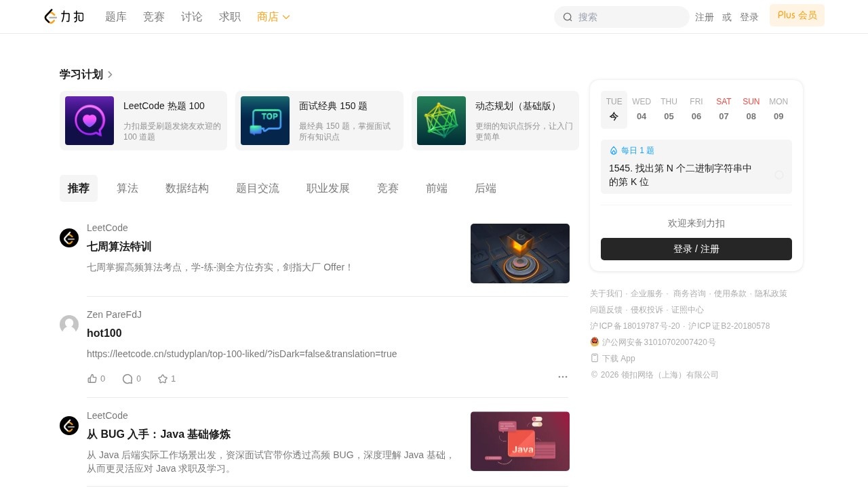
Task: Click the 登录 / 注册 button
Action: pos(696,249)
